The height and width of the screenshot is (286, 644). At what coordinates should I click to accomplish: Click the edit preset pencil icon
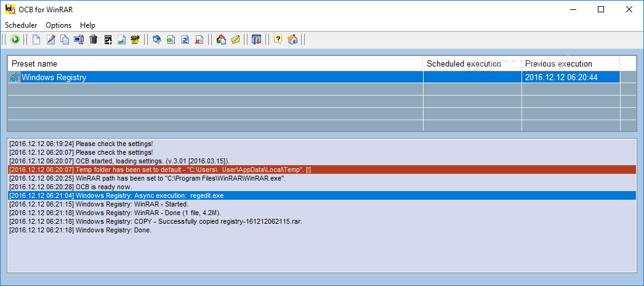click(51, 39)
